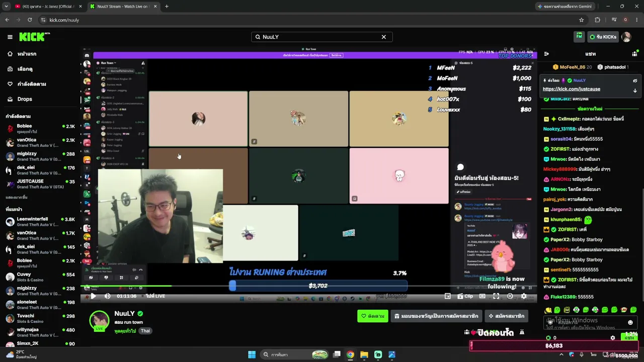Open the pinned kick.com/justcause link
Viewport: 644px width, 362px height.
pyautogui.click(x=571, y=89)
